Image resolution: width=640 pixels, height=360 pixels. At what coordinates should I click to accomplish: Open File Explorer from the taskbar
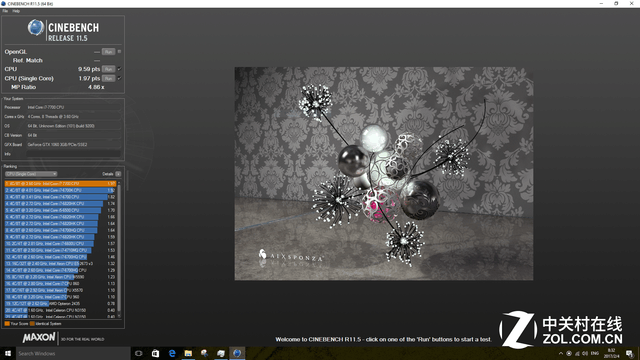(x=188, y=353)
